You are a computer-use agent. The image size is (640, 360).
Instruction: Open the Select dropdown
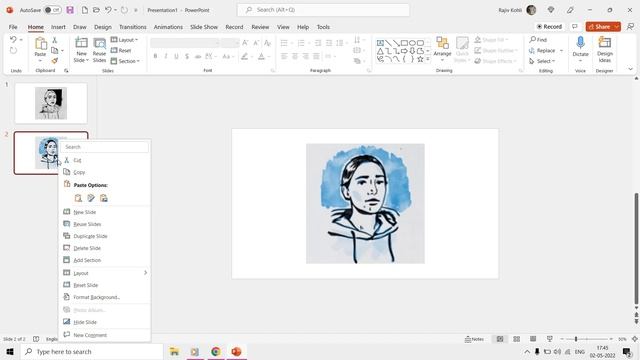tap(542, 61)
